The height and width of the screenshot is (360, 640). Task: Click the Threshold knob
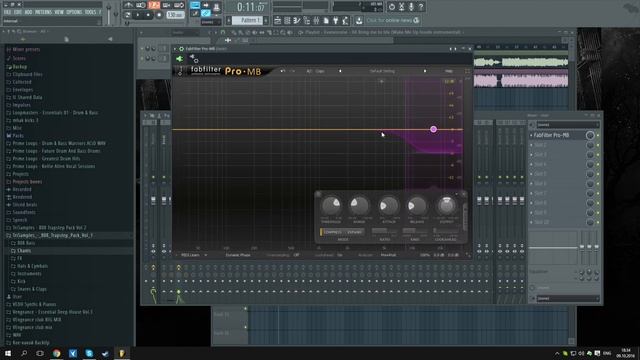point(331,205)
